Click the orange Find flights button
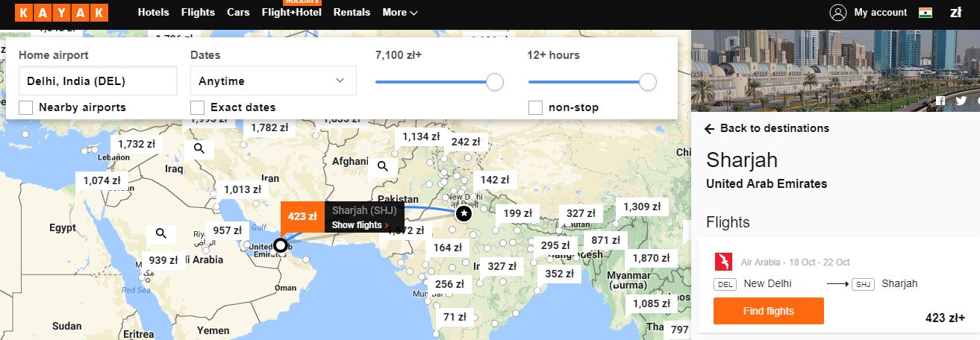 (x=769, y=311)
